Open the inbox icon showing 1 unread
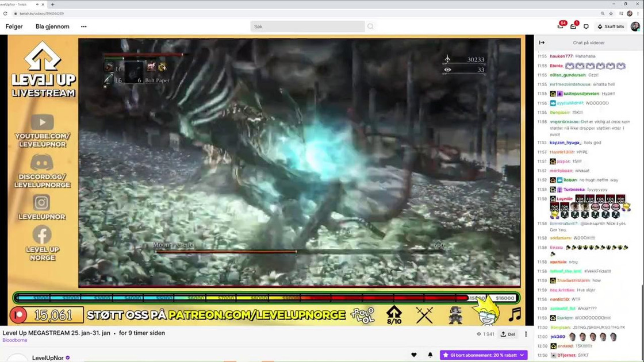This screenshot has width=644, height=362. click(x=573, y=26)
